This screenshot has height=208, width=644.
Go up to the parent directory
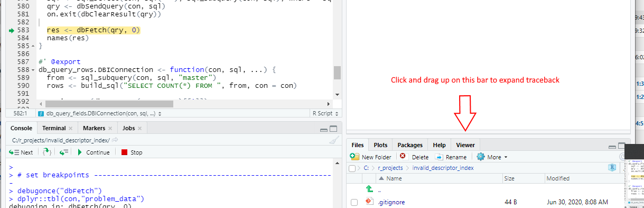pyautogui.click(x=370, y=189)
